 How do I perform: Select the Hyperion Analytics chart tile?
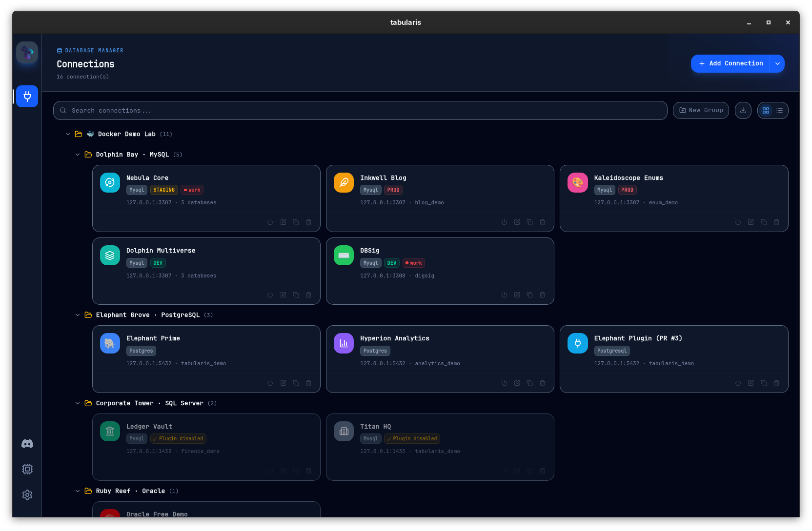pyautogui.click(x=344, y=343)
